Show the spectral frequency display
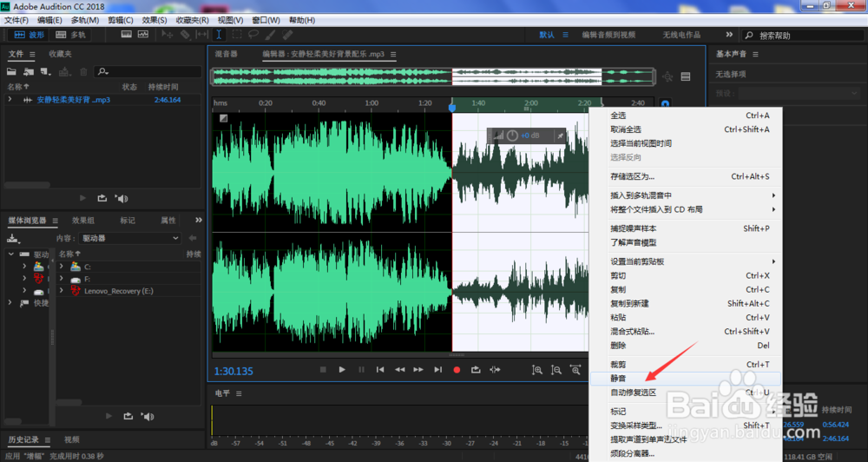This screenshot has width=868, height=462. tap(126, 35)
